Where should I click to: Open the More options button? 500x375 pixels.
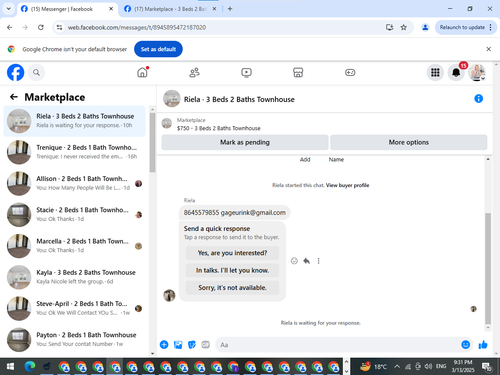409,142
